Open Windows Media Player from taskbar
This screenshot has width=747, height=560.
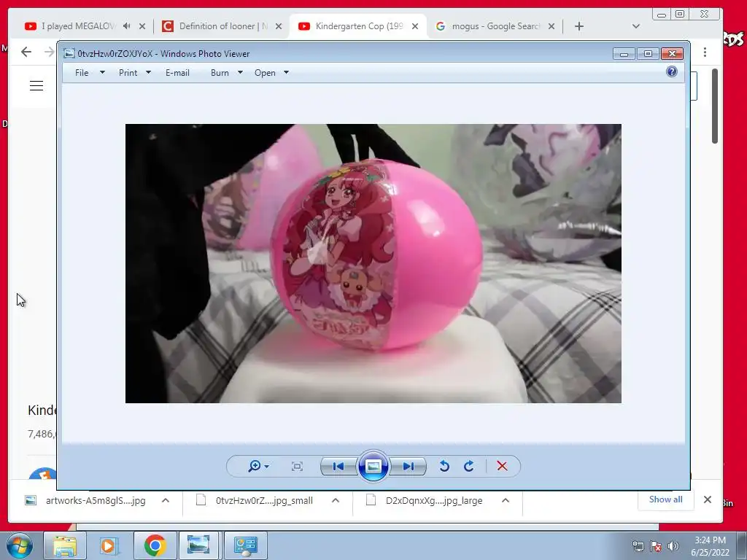[x=108, y=545]
